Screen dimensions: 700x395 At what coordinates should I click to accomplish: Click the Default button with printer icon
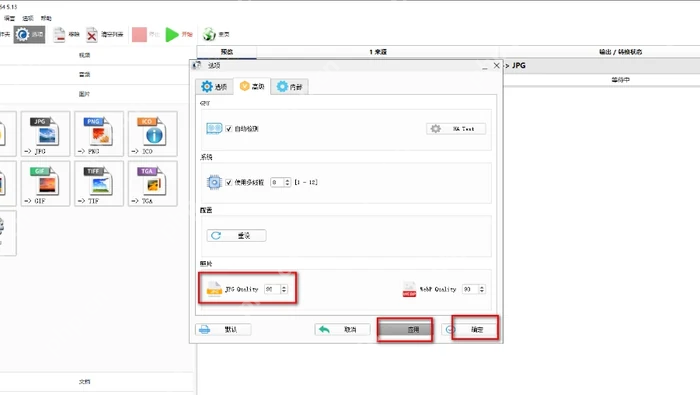click(x=223, y=329)
